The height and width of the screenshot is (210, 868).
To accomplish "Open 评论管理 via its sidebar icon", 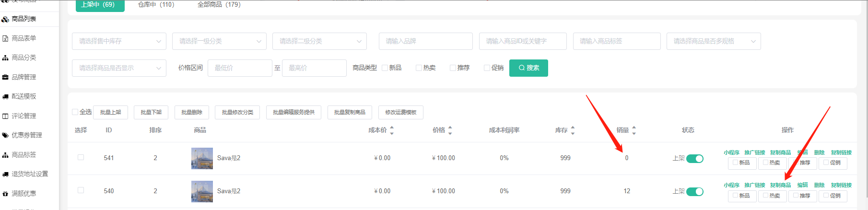I will point(5,116).
